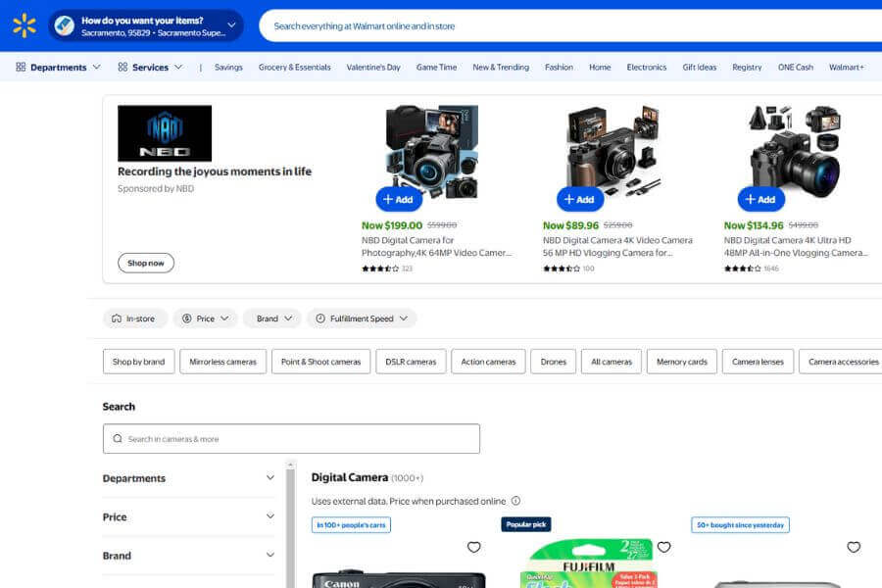Expand the Brand sidebar section

189,556
